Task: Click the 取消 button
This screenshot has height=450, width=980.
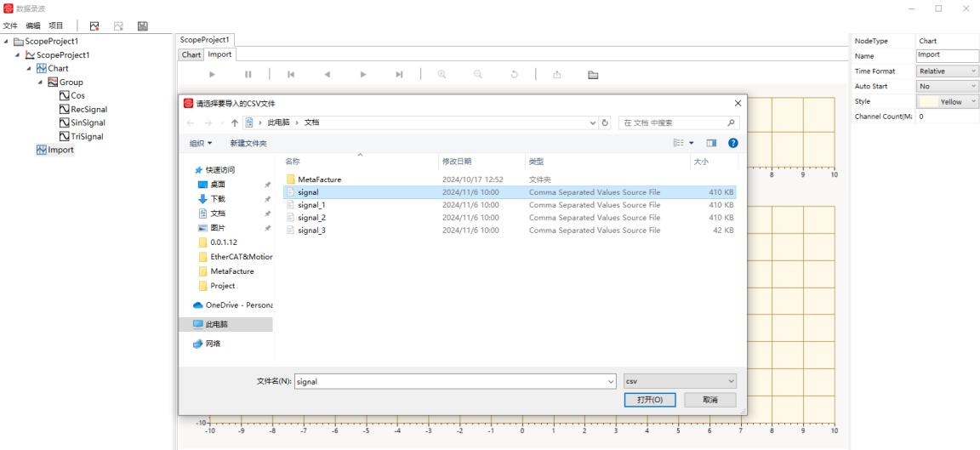Action: coord(710,400)
